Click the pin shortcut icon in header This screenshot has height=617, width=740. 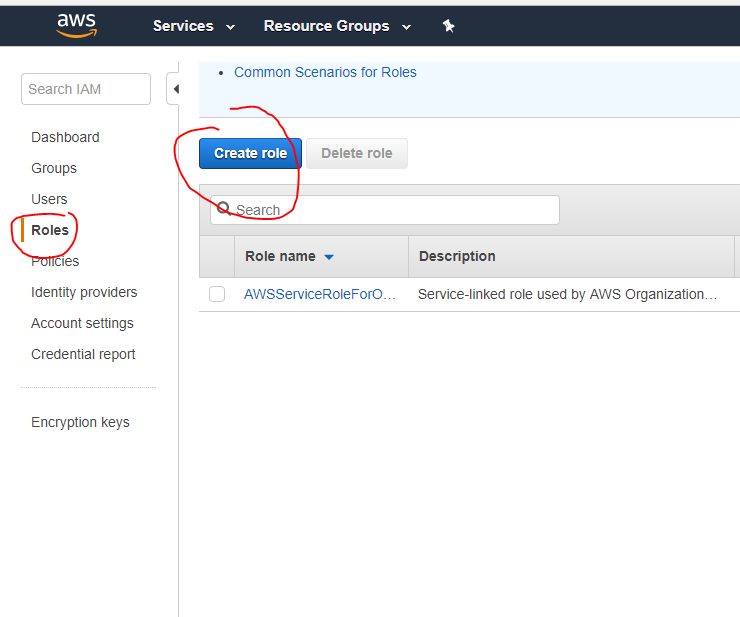[448, 26]
